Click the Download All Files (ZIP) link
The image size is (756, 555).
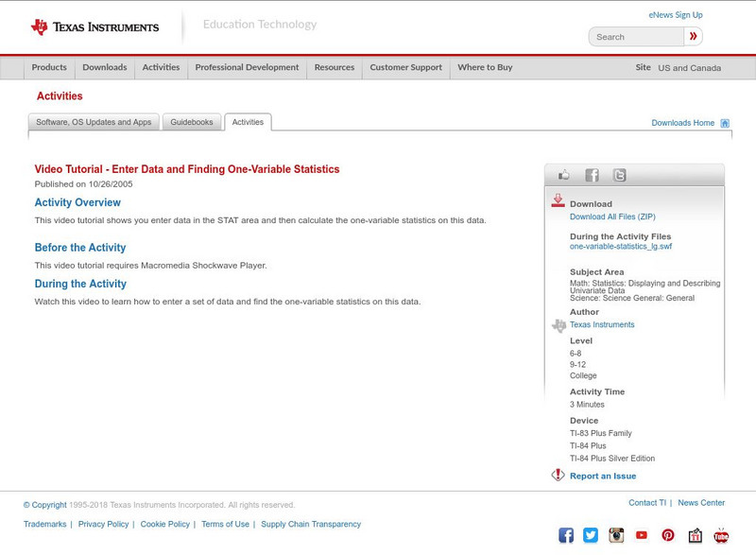611,217
